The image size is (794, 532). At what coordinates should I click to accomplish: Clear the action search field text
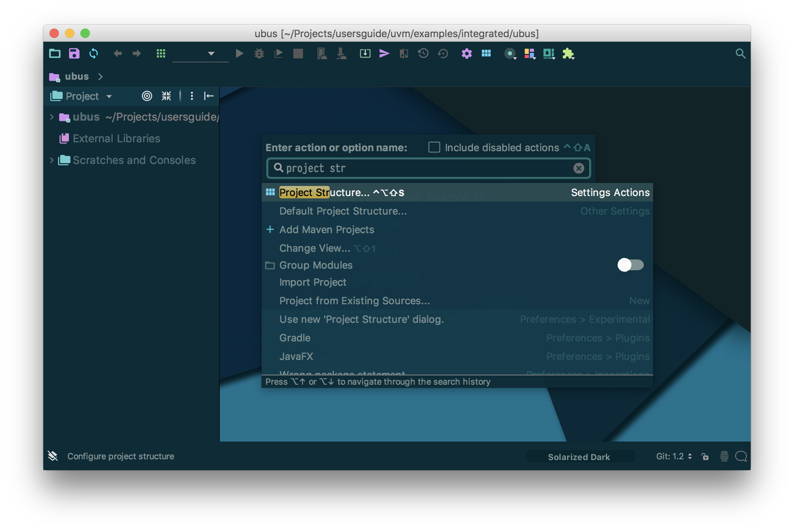pyautogui.click(x=578, y=168)
